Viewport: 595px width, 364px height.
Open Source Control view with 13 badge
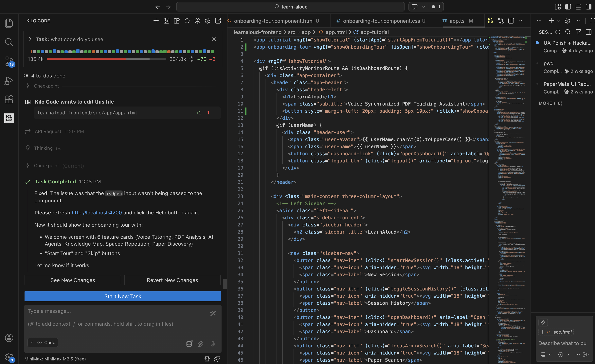(9, 61)
